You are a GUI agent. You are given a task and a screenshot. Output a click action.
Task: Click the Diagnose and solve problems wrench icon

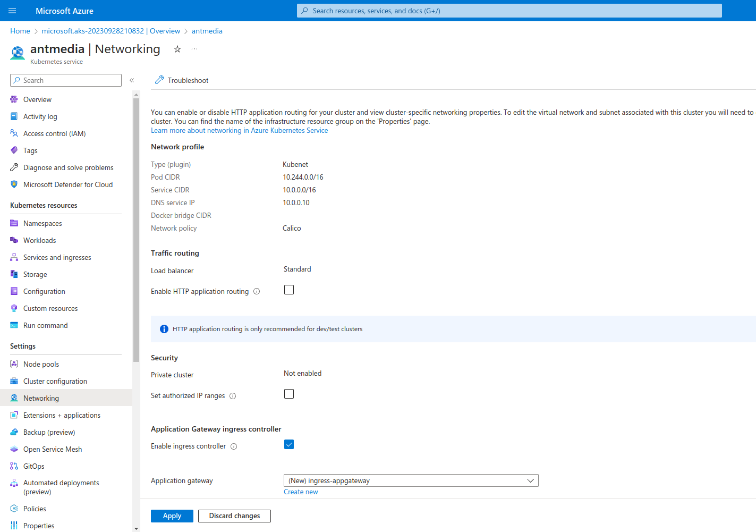14,167
